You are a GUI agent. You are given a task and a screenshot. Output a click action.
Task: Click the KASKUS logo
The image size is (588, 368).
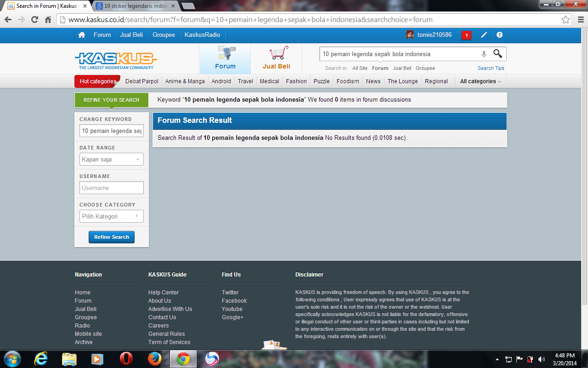[116, 60]
